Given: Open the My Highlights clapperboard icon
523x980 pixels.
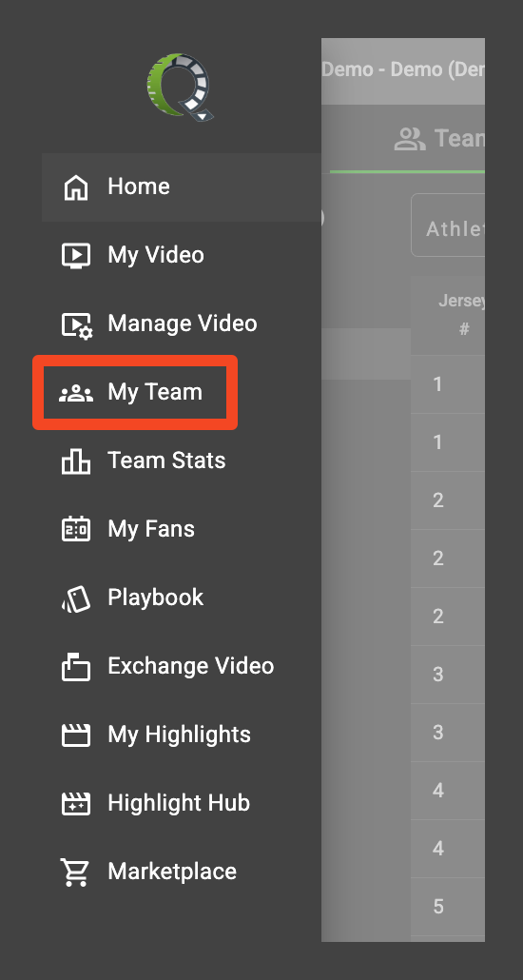Looking at the screenshot, I should [x=76, y=735].
